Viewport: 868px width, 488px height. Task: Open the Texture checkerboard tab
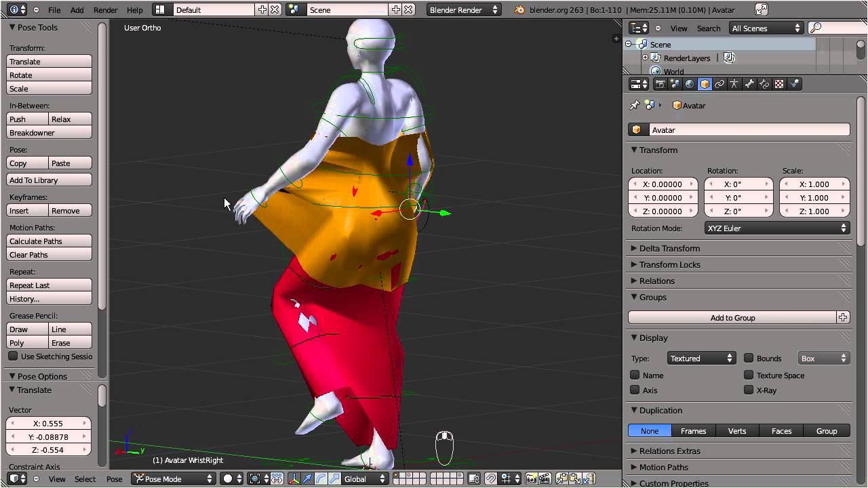tap(779, 84)
